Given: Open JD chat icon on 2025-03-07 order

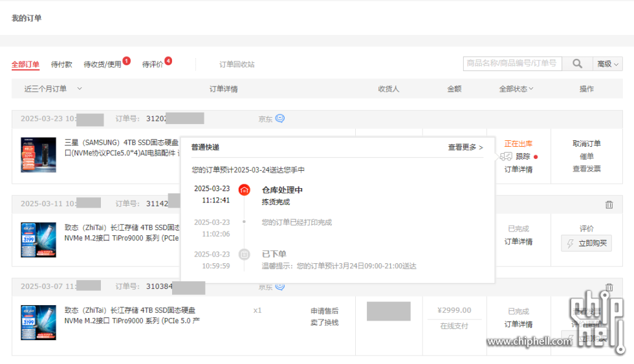Looking at the screenshot, I should pyautogui.click(x=279, y=286).
